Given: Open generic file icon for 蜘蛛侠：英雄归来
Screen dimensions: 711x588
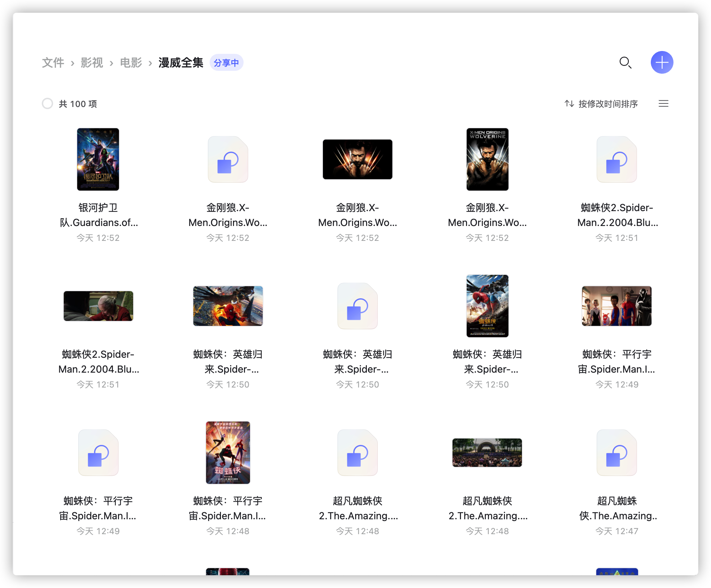Looking at the screenshot, I should [x=357, y=306].
